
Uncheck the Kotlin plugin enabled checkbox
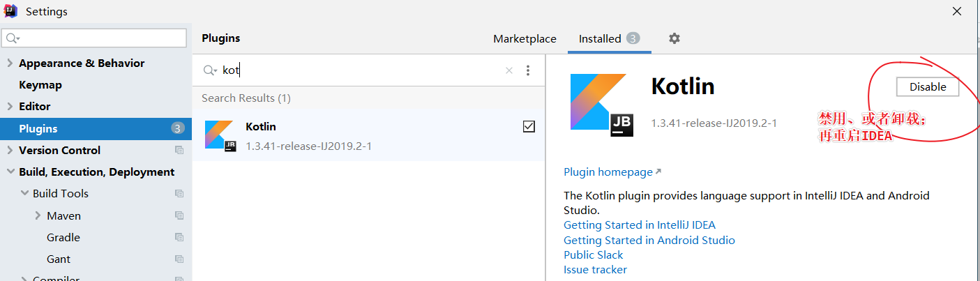(x=529, y=126)
